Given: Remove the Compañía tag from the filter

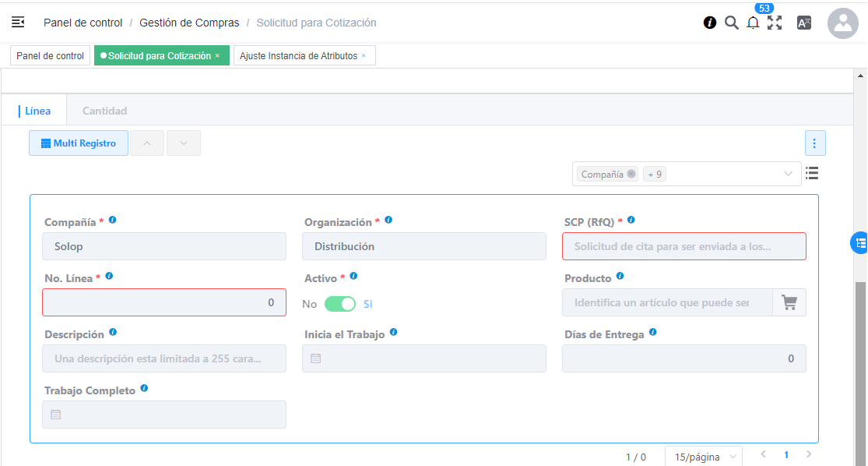Looking at the screenshot, I should click(631, 175).
